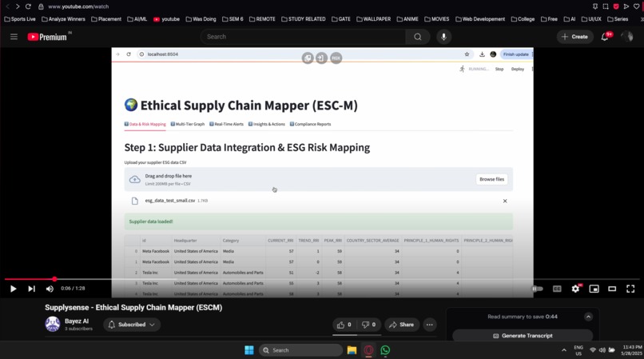
Task: Skip to next video in the player
Action: pos(32,289)
